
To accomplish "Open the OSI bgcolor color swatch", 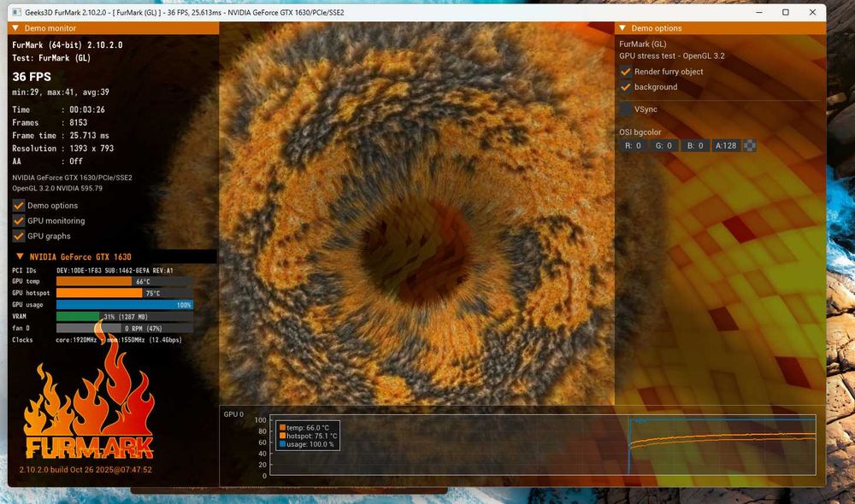I will tap(750, 145).
